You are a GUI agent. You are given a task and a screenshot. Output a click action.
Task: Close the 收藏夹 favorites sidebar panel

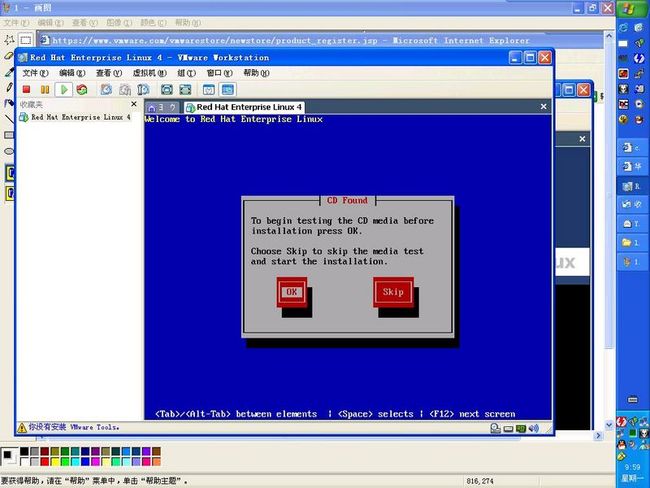coord(134,104)
